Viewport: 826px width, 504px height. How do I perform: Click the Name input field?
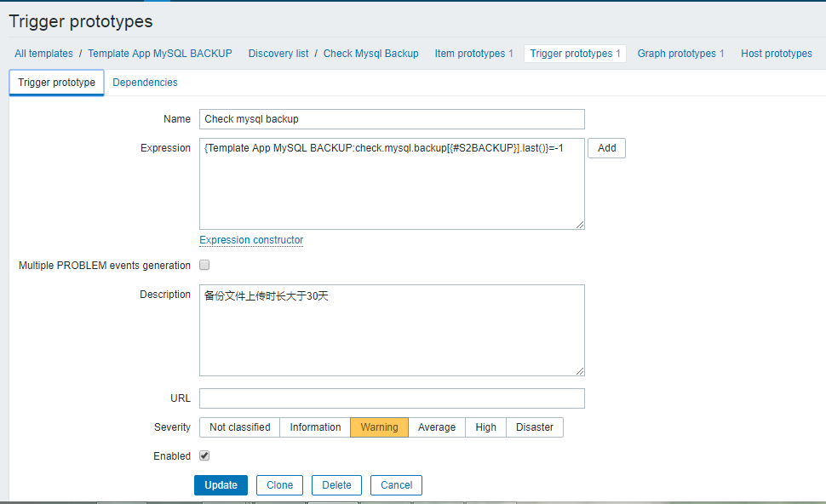[392, 119]
